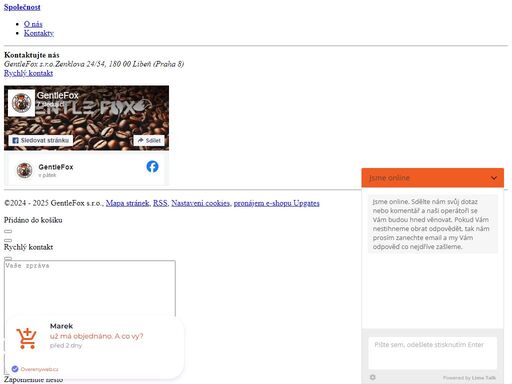Share the GentleFox page via Sdílet

coord(149,140)
